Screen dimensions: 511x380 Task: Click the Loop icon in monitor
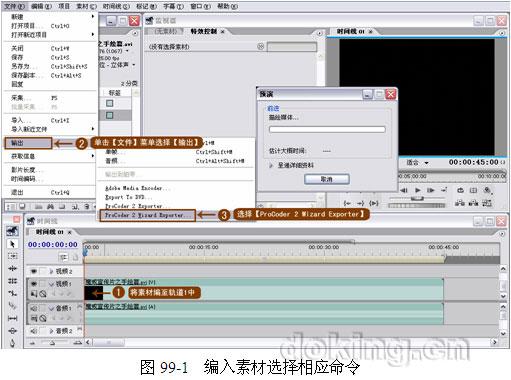460,190
